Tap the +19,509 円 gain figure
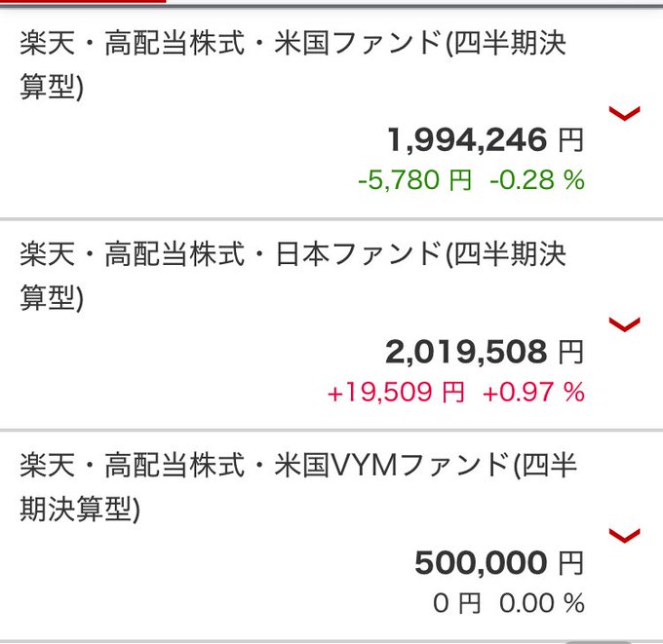Screen dimensions: 663x644 coord(396,392)
